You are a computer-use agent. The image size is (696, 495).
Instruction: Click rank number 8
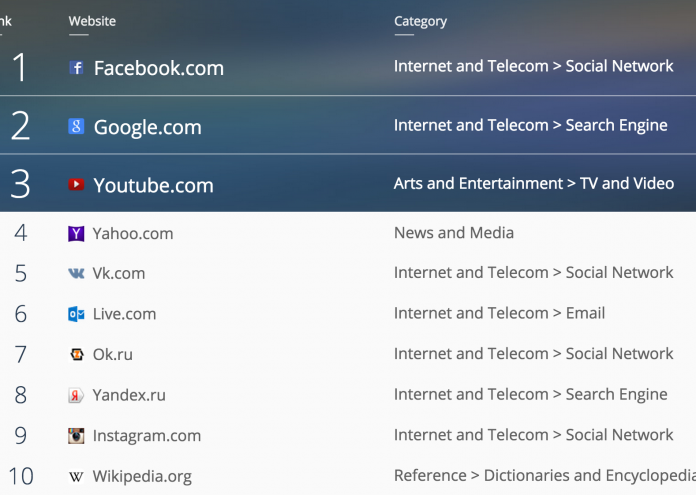coord(20,395)
